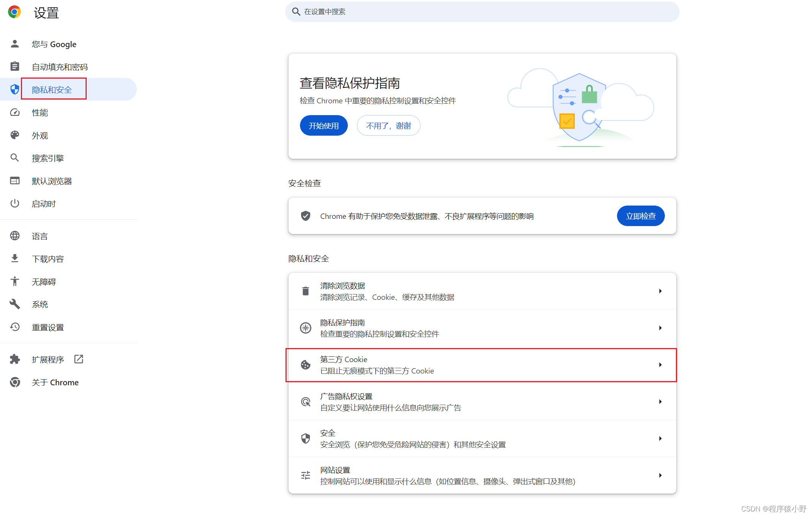
Task: Select 隐私和安全 in the sidebar
Action: click(x=52, y=90)
